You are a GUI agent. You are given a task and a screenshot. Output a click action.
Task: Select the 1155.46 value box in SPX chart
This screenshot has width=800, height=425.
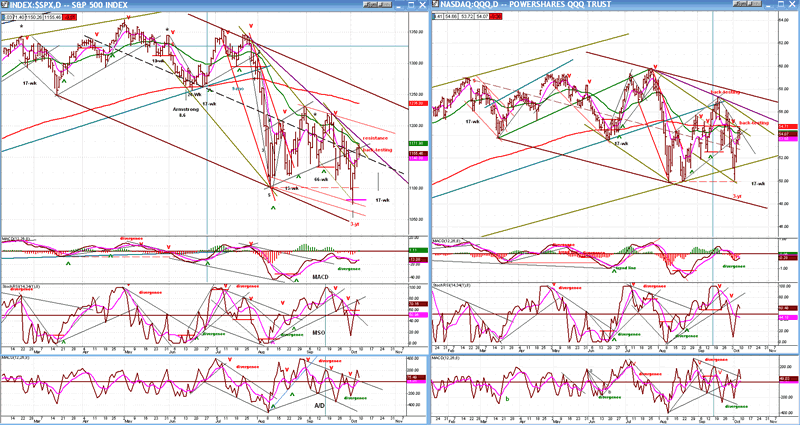(53, 17)
